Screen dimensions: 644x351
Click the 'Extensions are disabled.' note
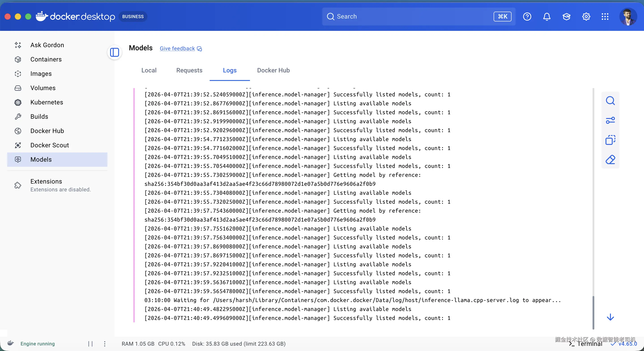point(61,189)
